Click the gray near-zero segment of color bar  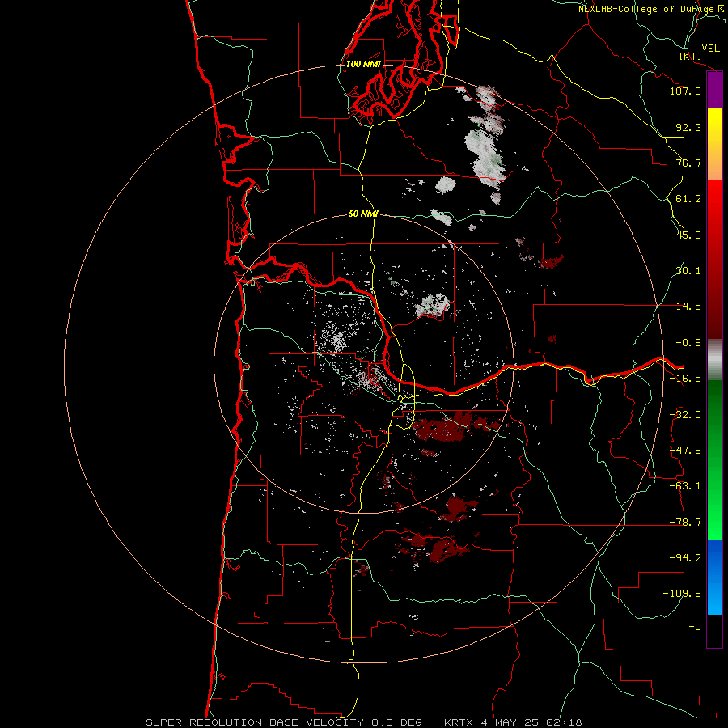coord(714,360)
